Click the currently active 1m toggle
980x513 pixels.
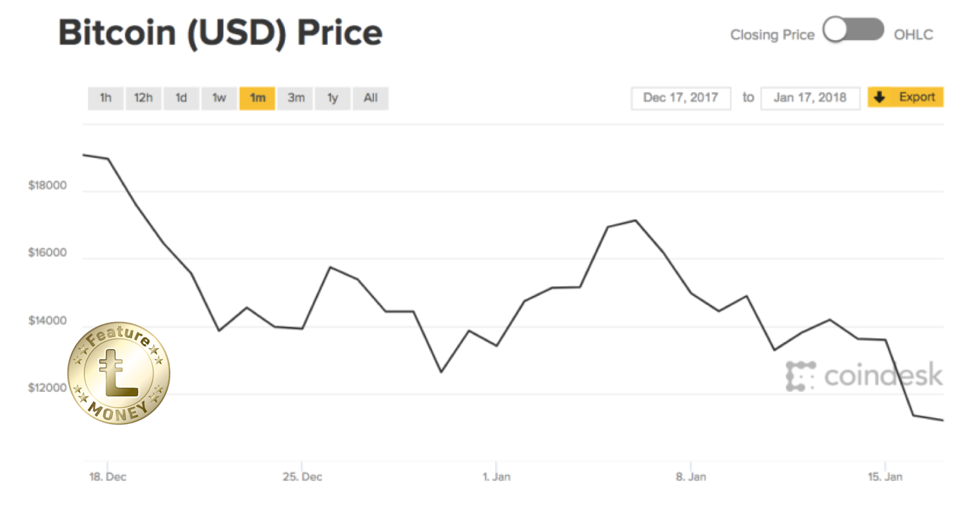(257, 98)
